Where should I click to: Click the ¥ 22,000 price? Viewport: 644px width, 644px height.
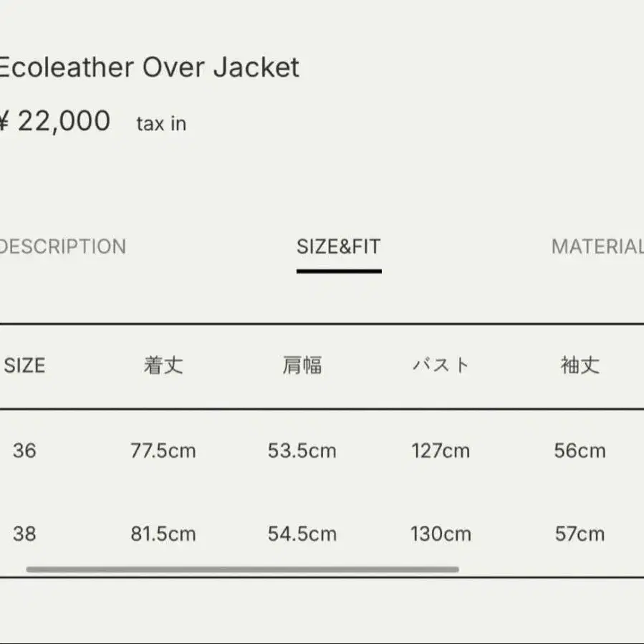coord(55,121)
